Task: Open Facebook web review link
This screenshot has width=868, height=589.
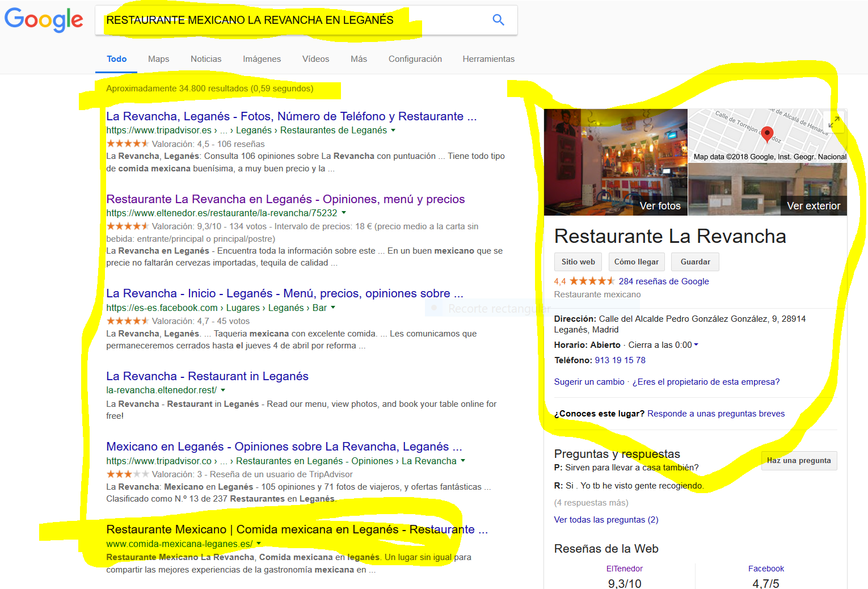Action: pos(766,569)
